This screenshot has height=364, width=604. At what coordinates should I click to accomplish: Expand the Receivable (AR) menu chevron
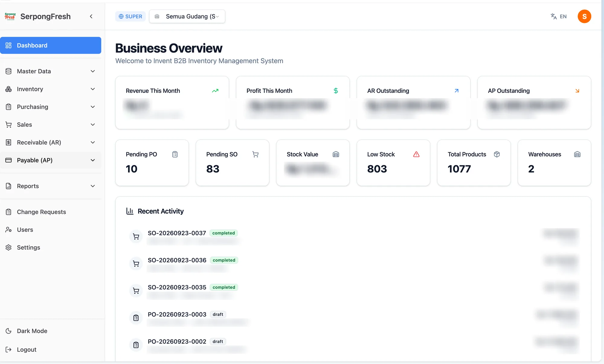point(93,143)
